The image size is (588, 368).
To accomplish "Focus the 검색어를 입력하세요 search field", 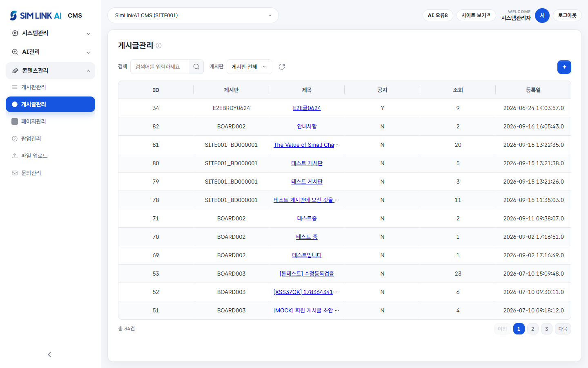I will click(160, 67).
